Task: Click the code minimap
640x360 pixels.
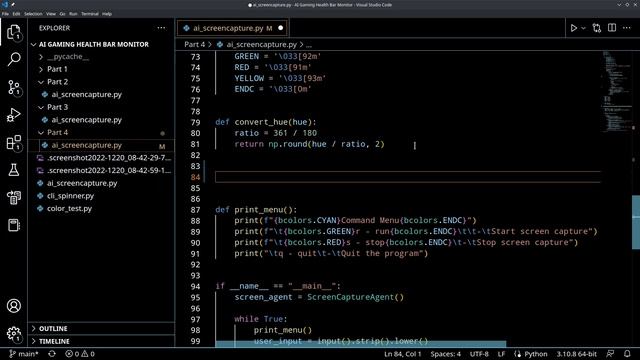Action: click(x=616, y=92)
